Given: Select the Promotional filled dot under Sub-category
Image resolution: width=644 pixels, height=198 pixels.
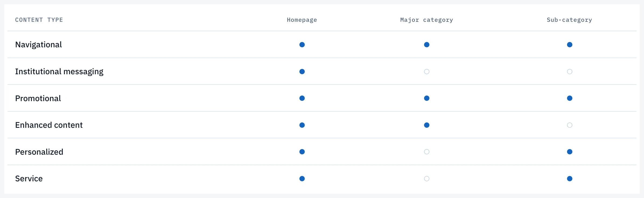Looking at the screenshot, I should pyautogui.click(x=570, y=98).
